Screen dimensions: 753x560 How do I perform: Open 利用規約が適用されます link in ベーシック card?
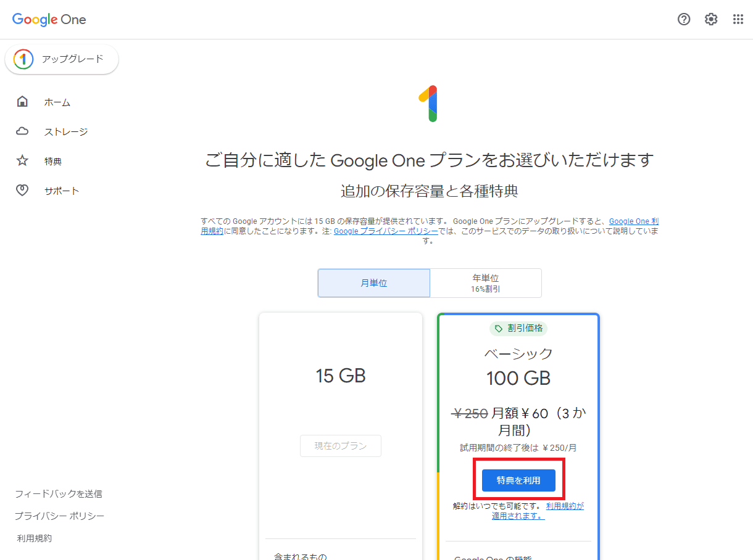click(x=538, y=511)
